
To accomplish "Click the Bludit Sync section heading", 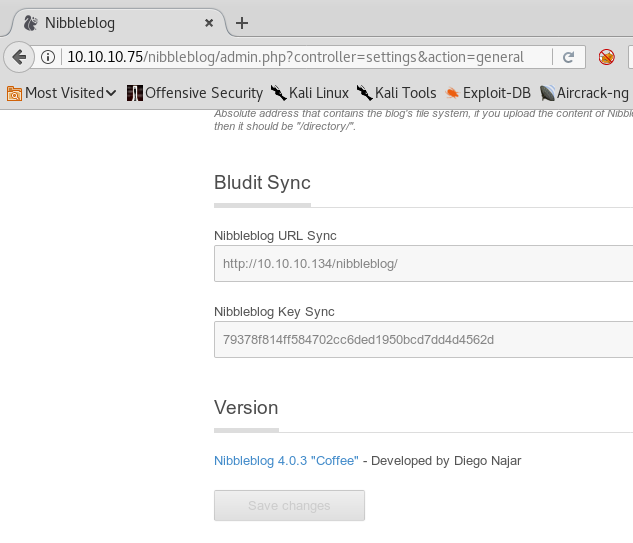I will point(262,182).
